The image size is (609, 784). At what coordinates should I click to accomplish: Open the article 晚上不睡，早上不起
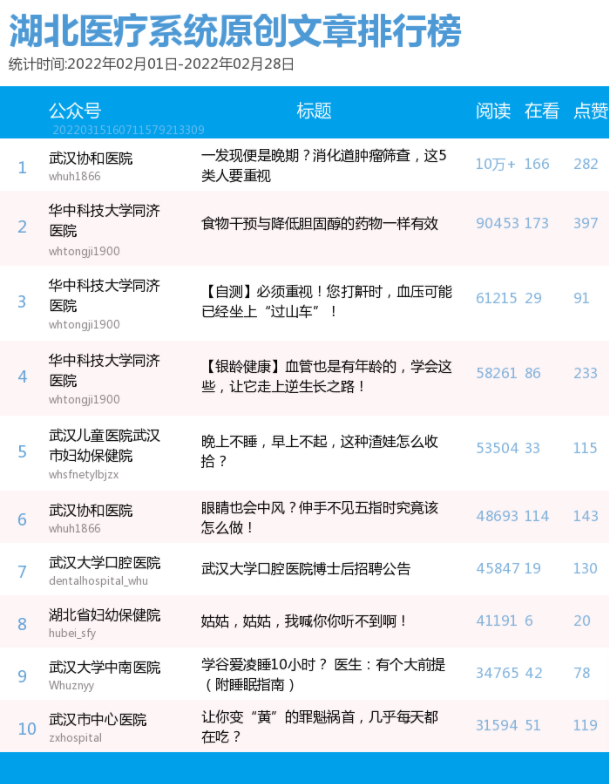coord(320,451)
